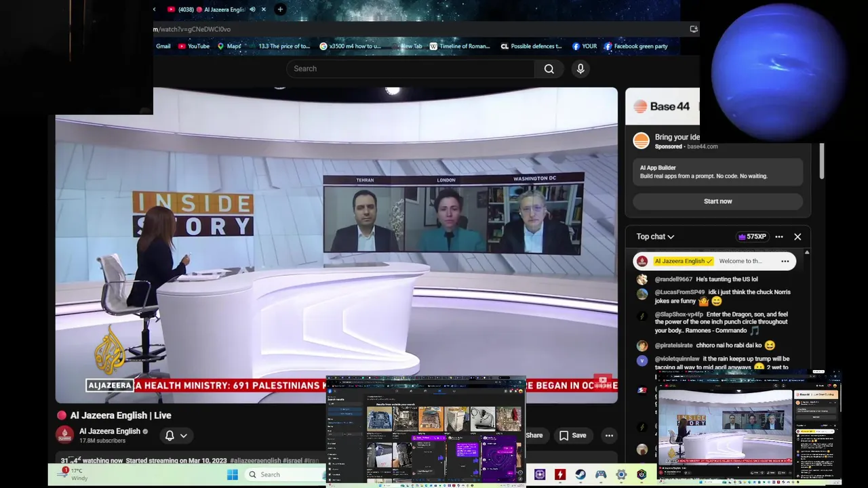This screenshot has width=868, height=488.
Task: Open the 'Timeline of Roman...' Wikipedia bookmark
Action: [x=460, y=46]
